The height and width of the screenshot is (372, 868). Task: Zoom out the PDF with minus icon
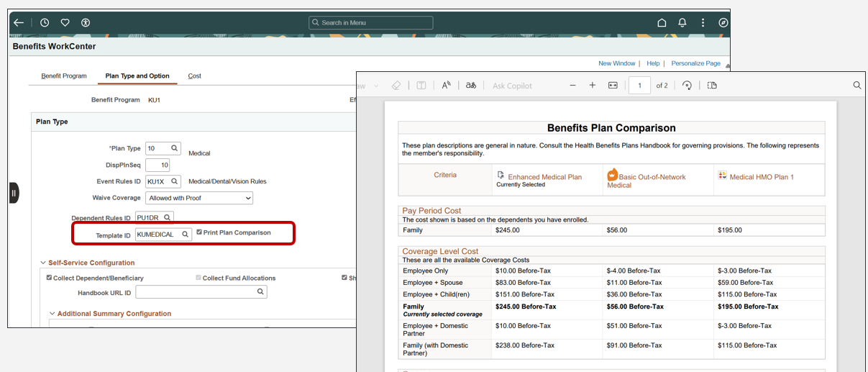click(572, 85)
